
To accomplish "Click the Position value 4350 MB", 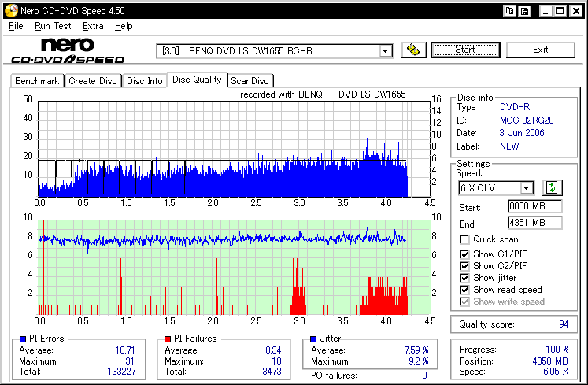I will [x=550, y=361].
